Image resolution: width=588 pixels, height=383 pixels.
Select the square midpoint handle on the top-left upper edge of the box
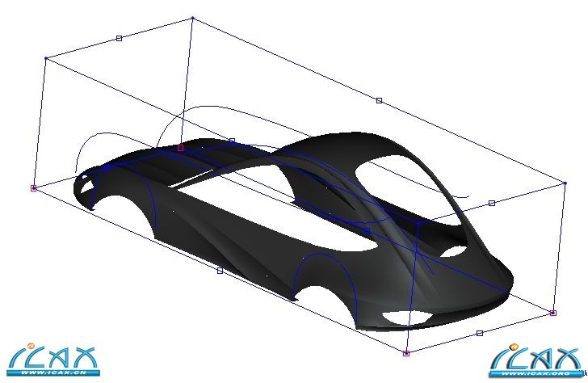click(120, 38)
